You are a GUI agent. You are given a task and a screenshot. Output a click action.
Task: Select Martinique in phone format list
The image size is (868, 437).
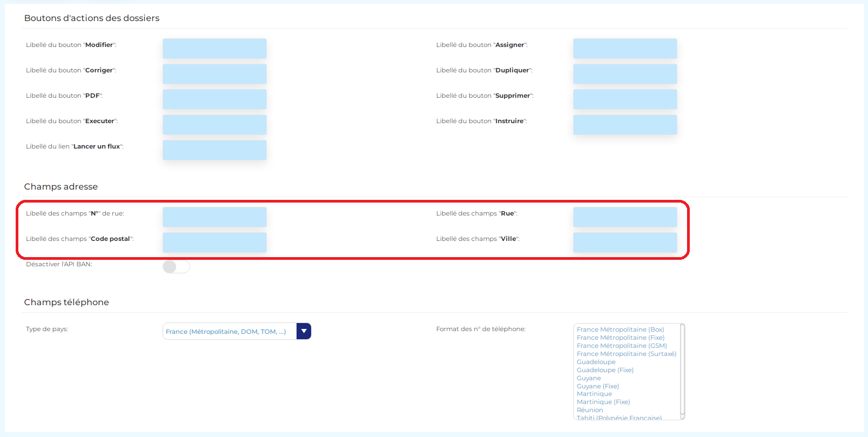click(594, 394)
